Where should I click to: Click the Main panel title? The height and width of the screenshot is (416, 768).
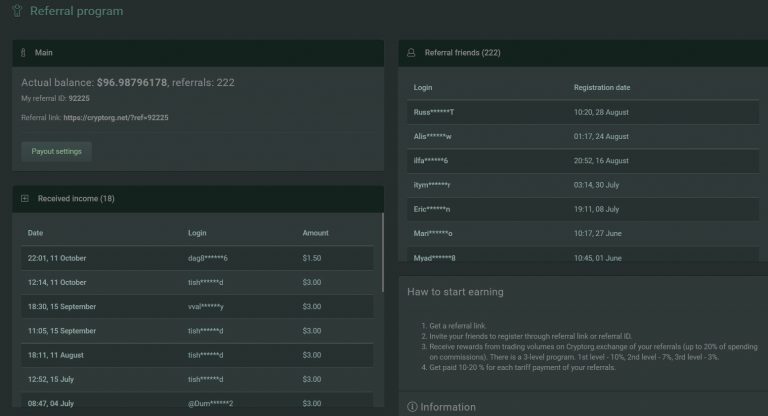(x=44, y=52)
